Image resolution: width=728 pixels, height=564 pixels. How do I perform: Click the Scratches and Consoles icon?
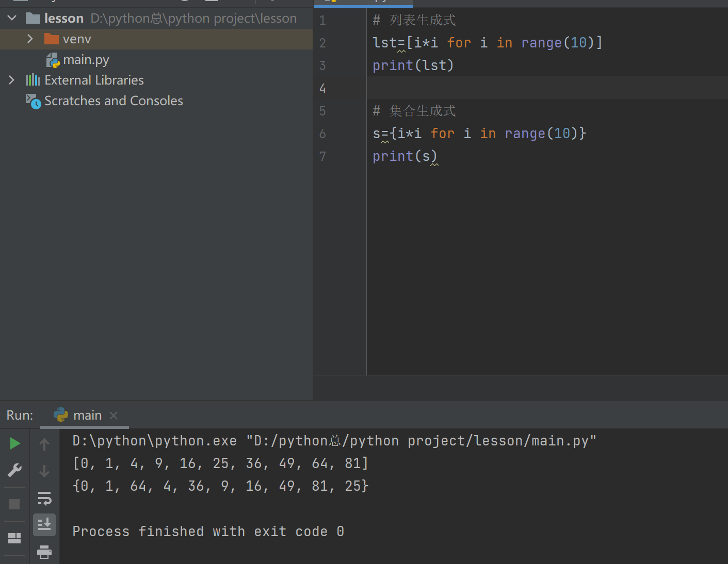coord(33,102)
